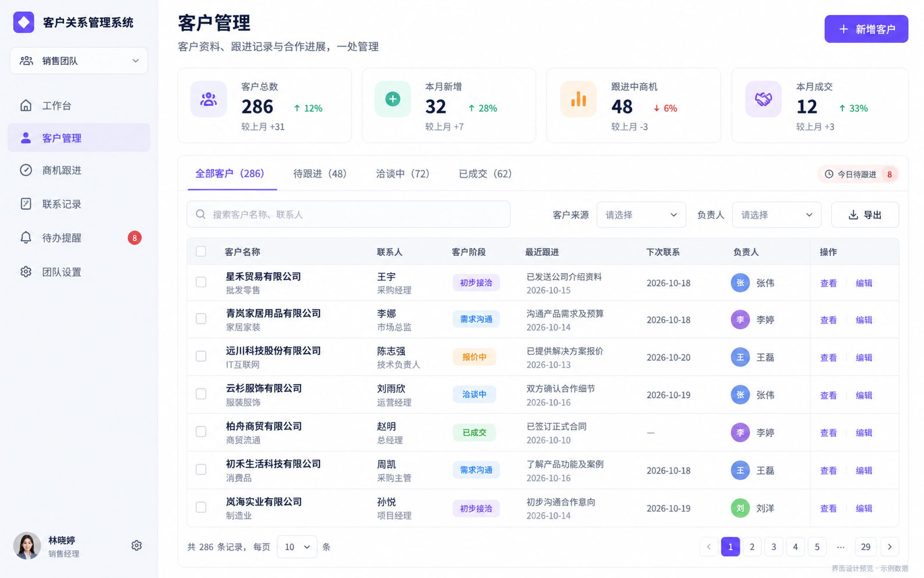Click the 报价中 stage tag
Image resolution: width=924 pixels, height=578 pixels.
(474, 357)
